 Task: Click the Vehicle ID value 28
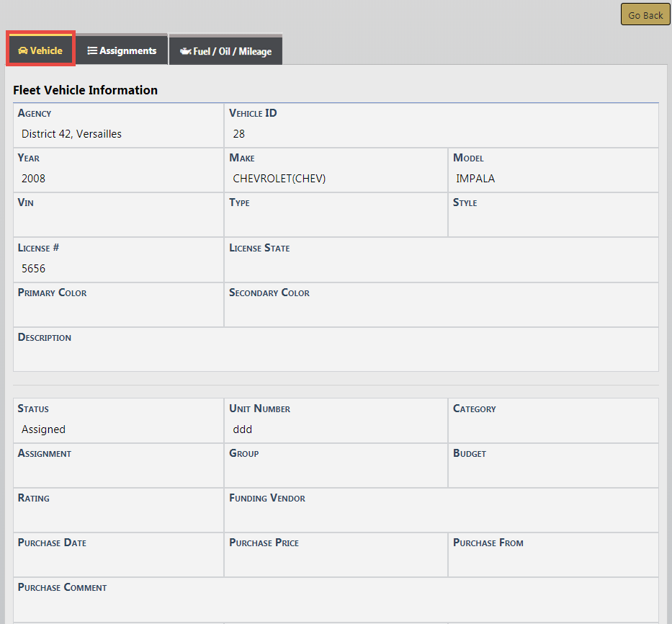coord(239,134)
